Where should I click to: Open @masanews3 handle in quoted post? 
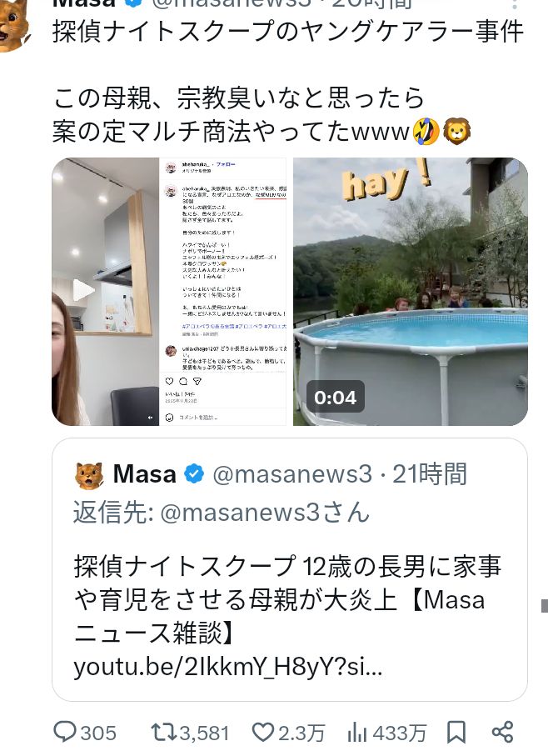(292, 473)
